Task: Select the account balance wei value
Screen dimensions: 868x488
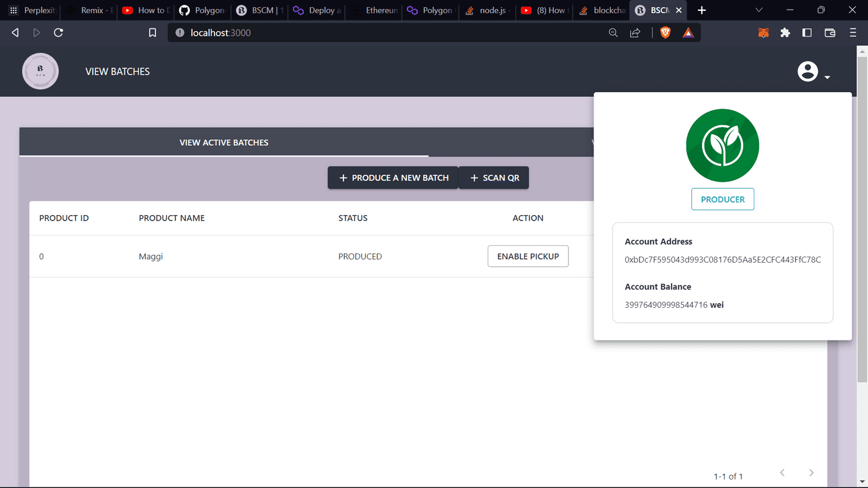Action: tap(674, 305)
